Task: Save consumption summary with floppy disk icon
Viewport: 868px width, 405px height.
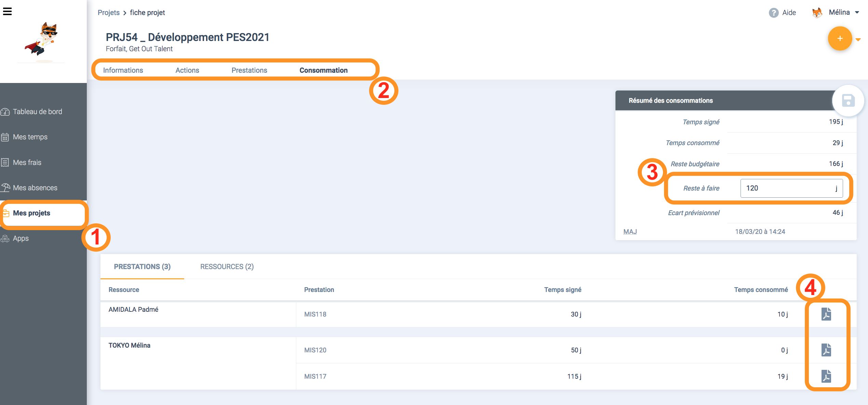Action: pyautogui.click(x=848, y=101)
